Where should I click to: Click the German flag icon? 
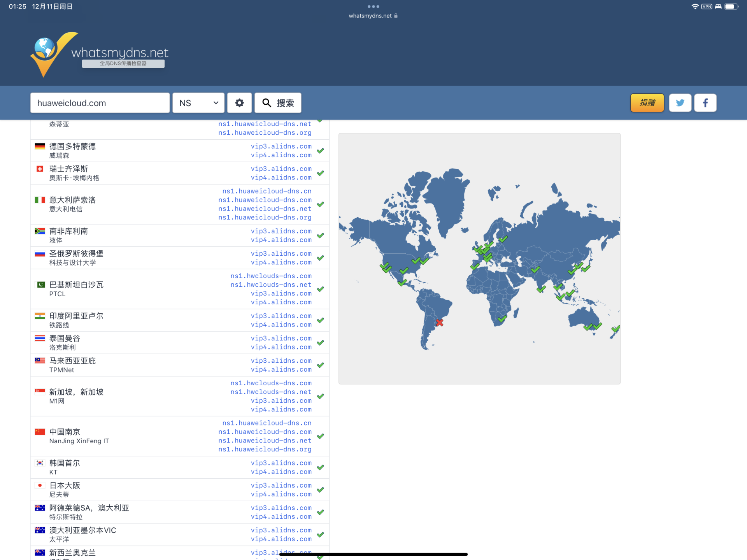pyautogui.click(x=40, y=146)
